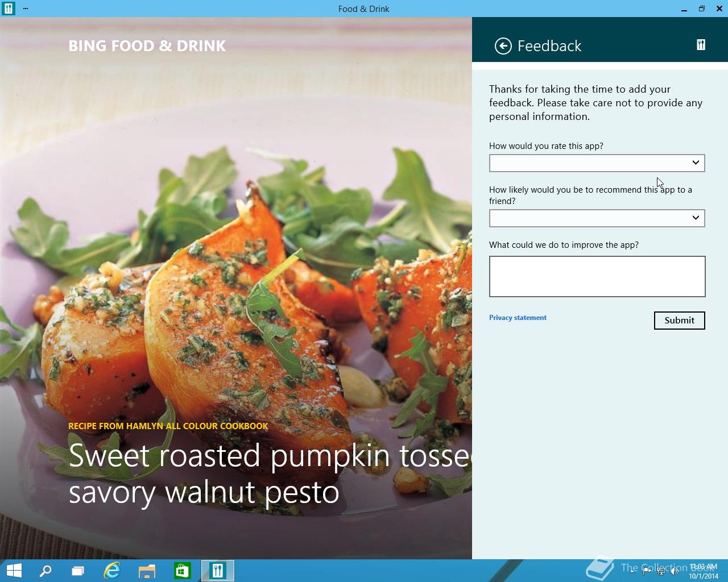Click 'Recipe from Hamlyn All Colour Cookbook' label
This screenshot has width=728, height=582.
(x=168, y=426)
